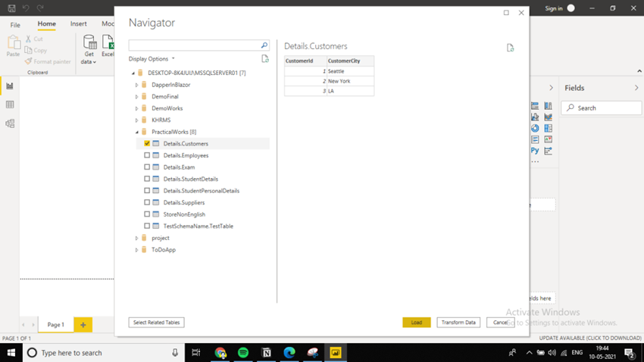Screen dimensions: 644x362
Task: Expand the DapperInBlazor database
Action: coord(137,85)
